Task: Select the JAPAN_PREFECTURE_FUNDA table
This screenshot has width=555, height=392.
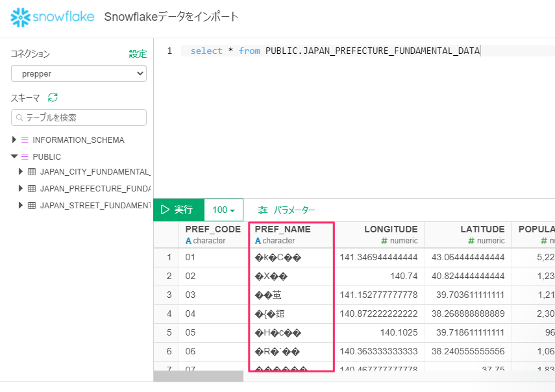Action: [x=95, y=189]
